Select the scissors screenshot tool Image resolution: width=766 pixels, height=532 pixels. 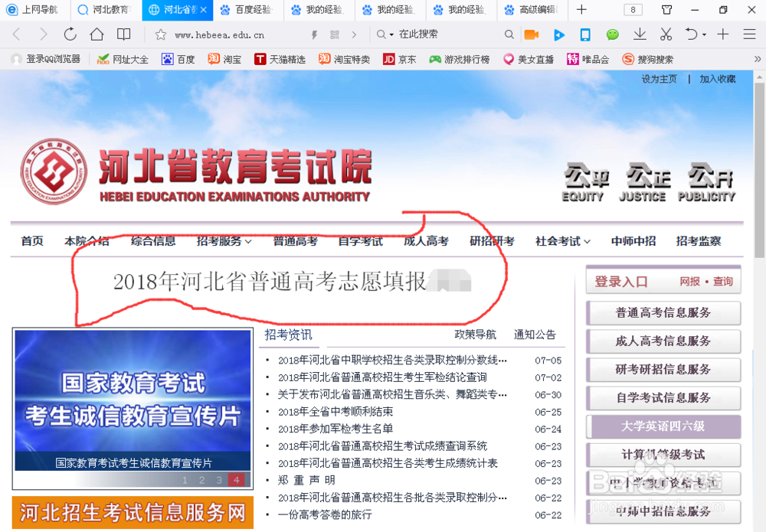(x=666, y=34)
